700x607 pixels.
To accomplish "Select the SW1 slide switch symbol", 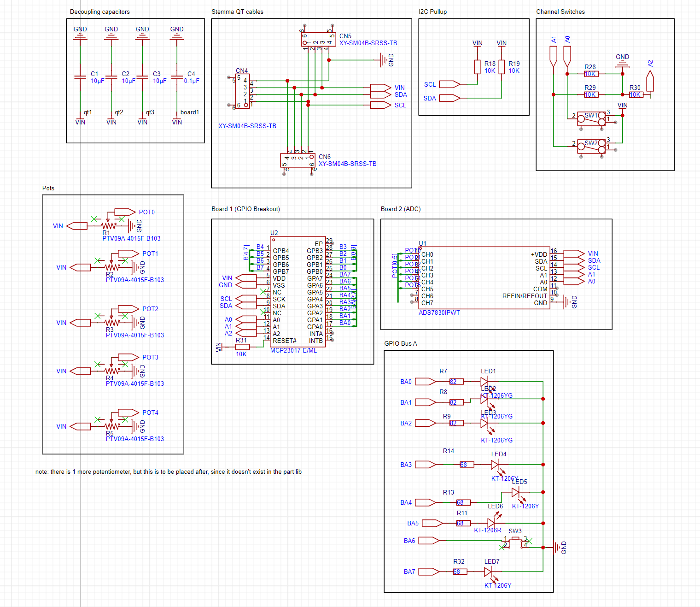I will pyautogui.click(x=591, y=118).
